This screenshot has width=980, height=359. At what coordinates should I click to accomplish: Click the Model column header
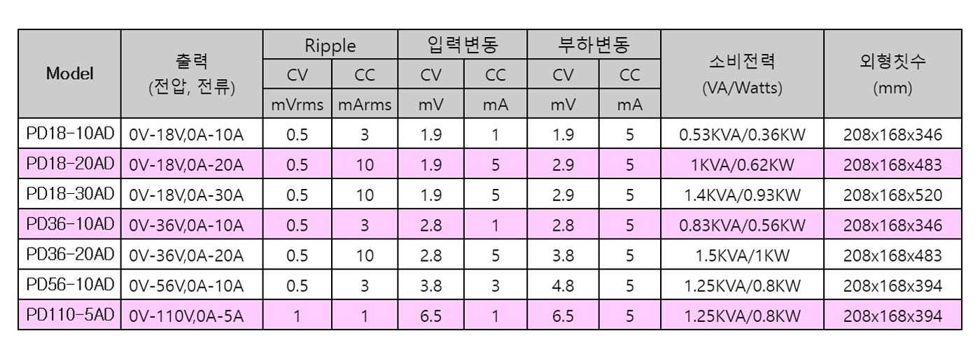tap(70, 73)
